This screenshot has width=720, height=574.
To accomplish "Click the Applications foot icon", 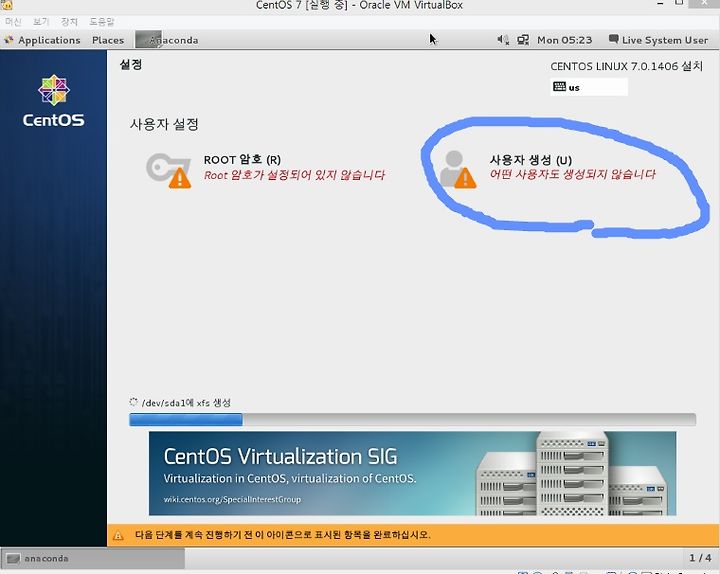I will [x=9, y=40].
